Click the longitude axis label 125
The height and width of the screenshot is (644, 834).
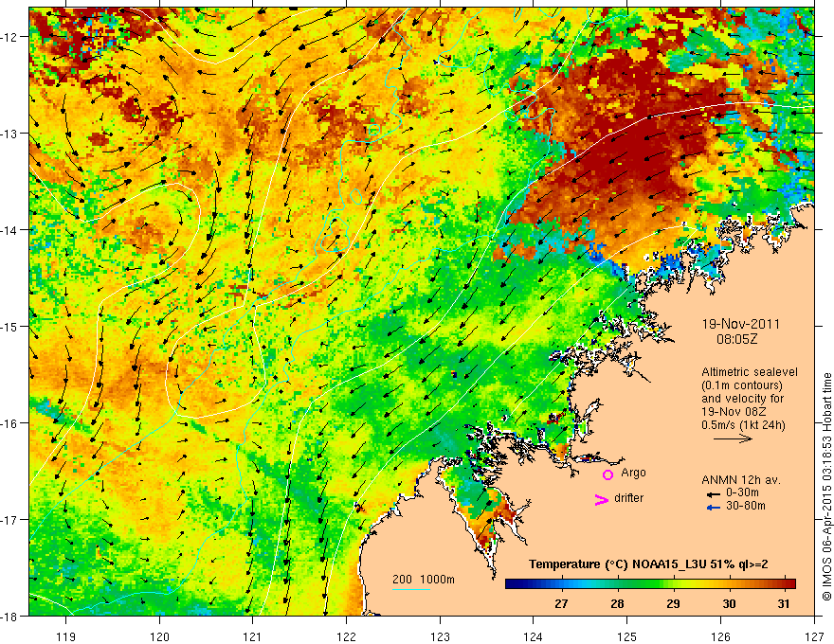pyautogui.click(x=627, y=636)
